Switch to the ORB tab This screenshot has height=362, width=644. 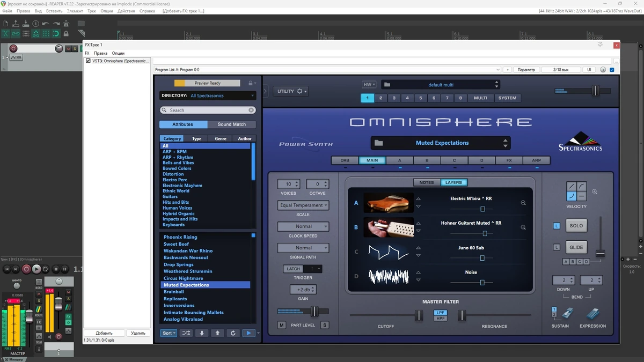click(345, 160)
